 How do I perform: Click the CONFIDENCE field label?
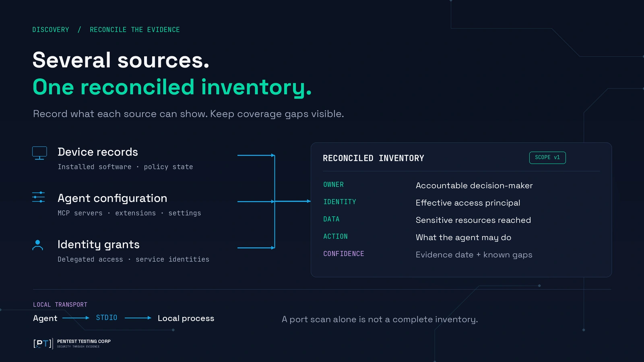(344, 254)
